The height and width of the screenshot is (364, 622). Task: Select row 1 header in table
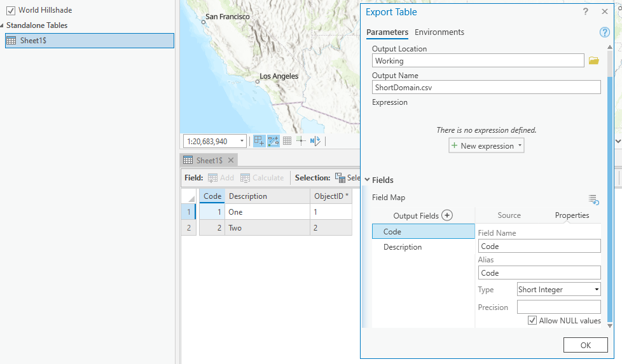pyautogui.click(x=189, y=212)
